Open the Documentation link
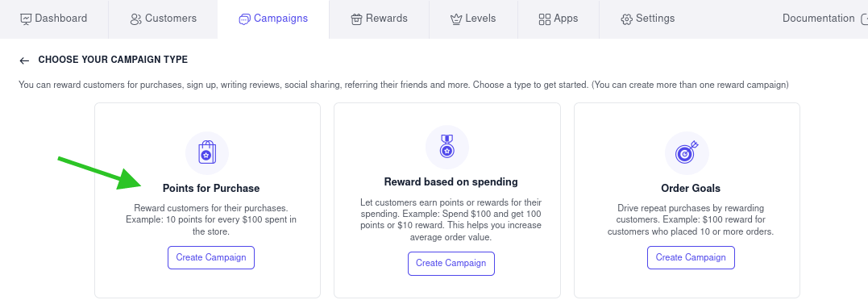868x300 pixels. [x=818, y=19]
